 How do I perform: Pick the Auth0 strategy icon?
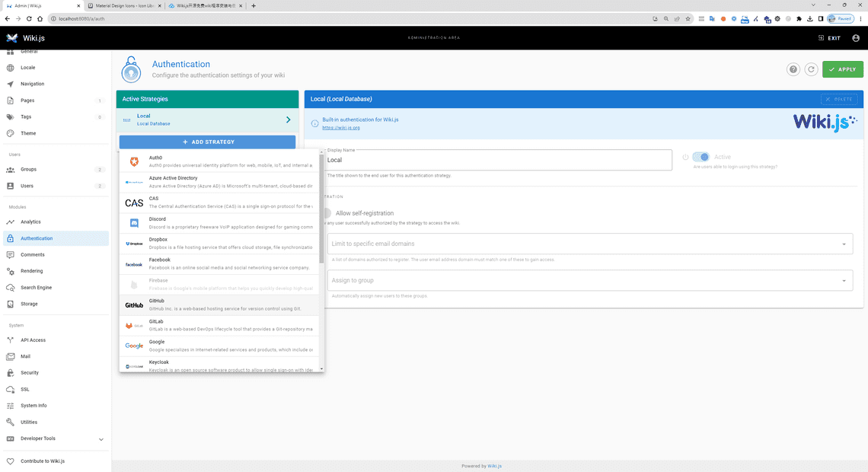pos(134,161)
